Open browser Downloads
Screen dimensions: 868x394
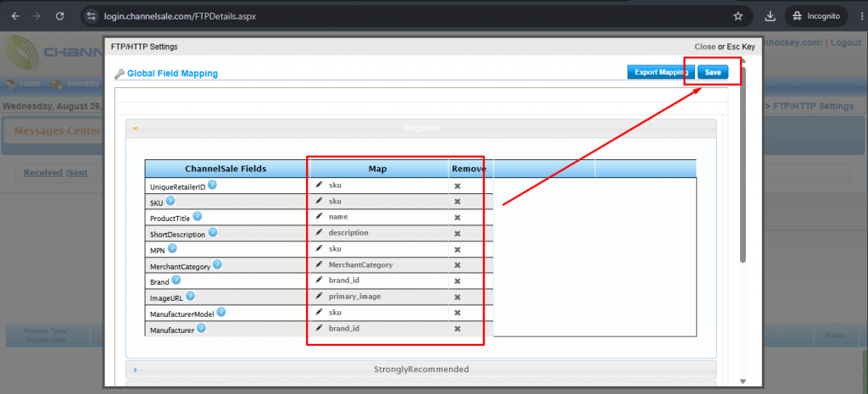point(770,16)
